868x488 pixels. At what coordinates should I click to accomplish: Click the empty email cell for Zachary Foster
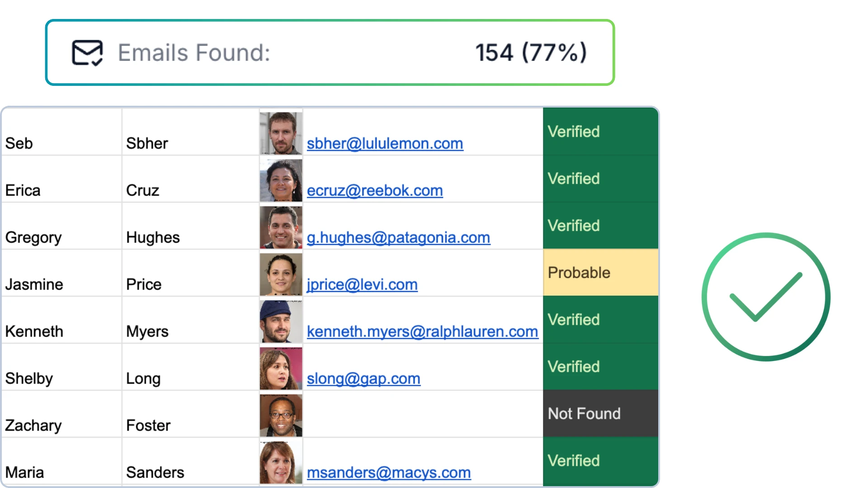[423, 413]
